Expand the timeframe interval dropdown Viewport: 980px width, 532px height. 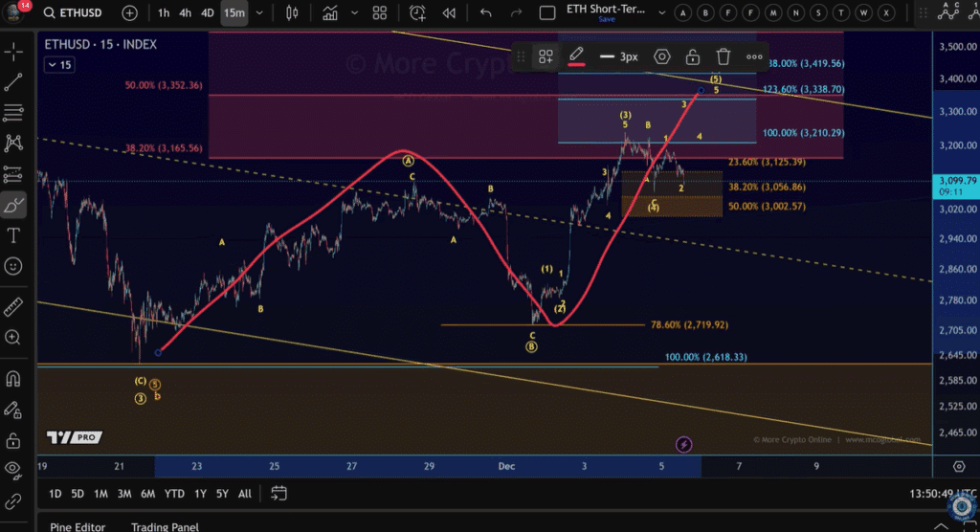259,12
